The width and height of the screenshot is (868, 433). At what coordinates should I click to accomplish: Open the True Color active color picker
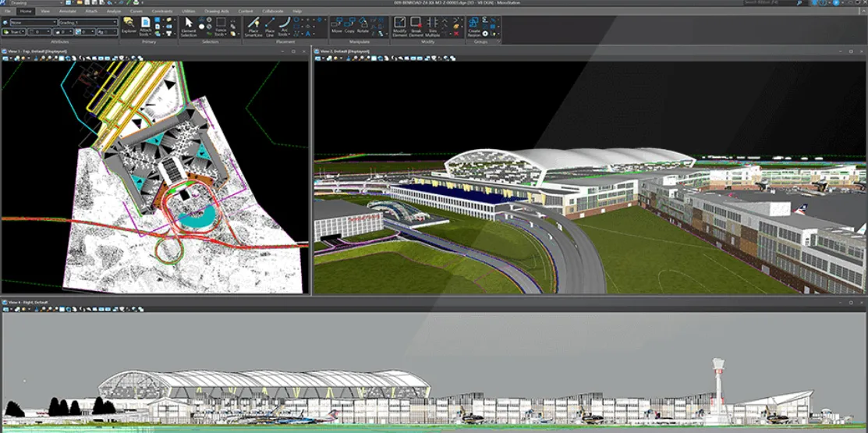point(15,32)
